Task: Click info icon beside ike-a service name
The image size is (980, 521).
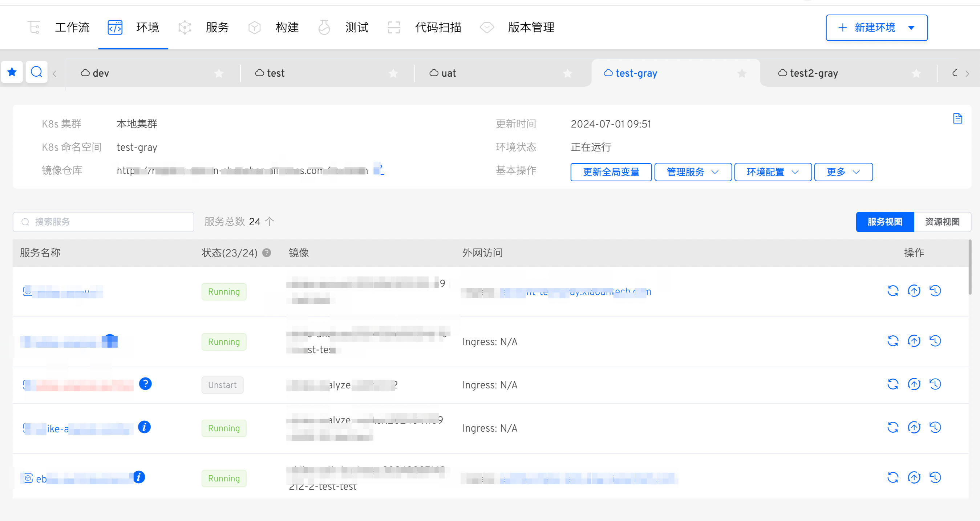Action: click(x=144, y=427)
